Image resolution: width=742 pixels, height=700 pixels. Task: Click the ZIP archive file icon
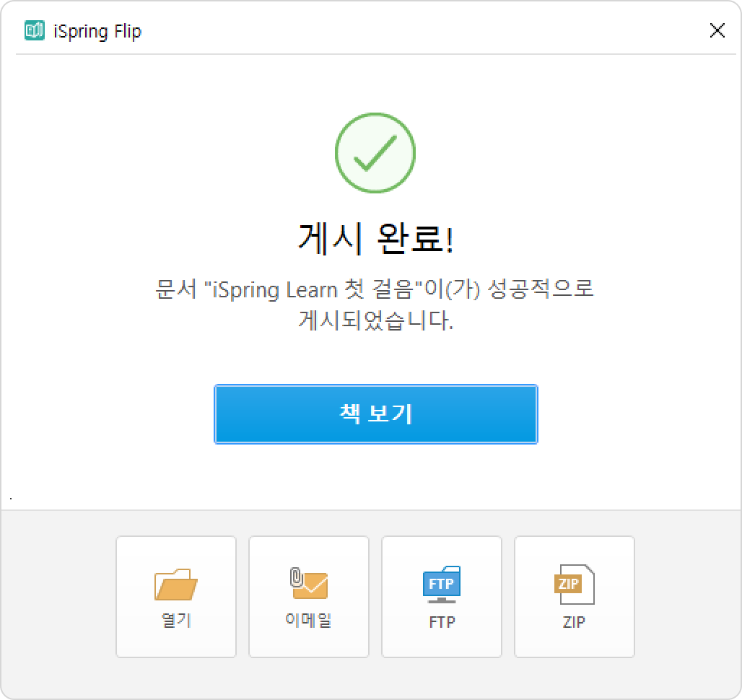point(574,585)
